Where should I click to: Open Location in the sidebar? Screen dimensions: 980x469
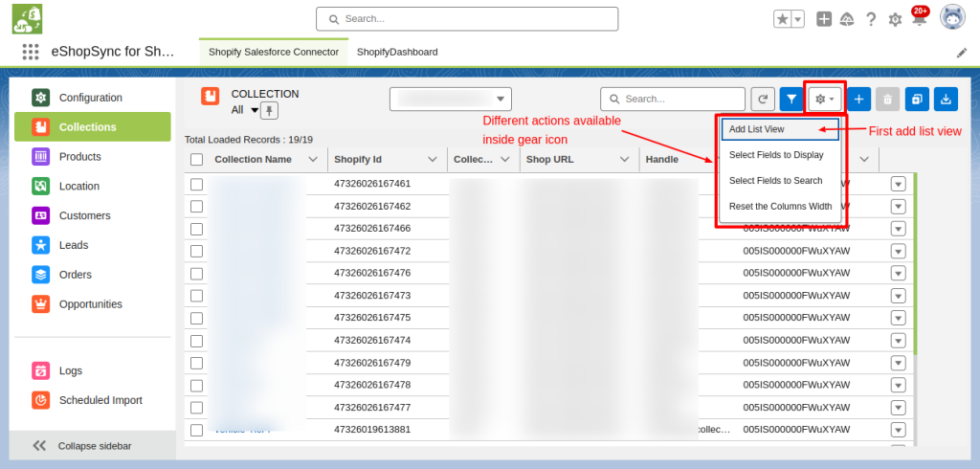(x=93, y=186)
